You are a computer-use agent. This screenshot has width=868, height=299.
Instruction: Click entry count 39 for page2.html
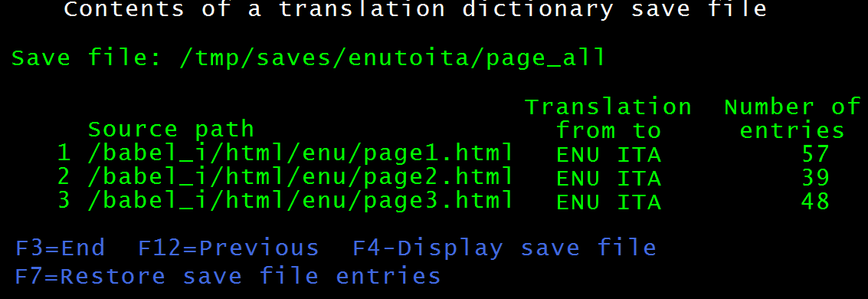tap(815, 177)
